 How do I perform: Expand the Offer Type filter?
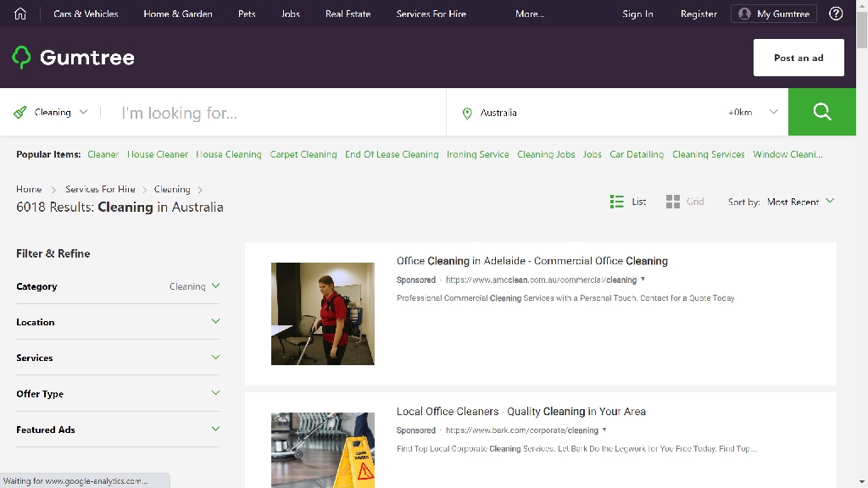[118, 394]
